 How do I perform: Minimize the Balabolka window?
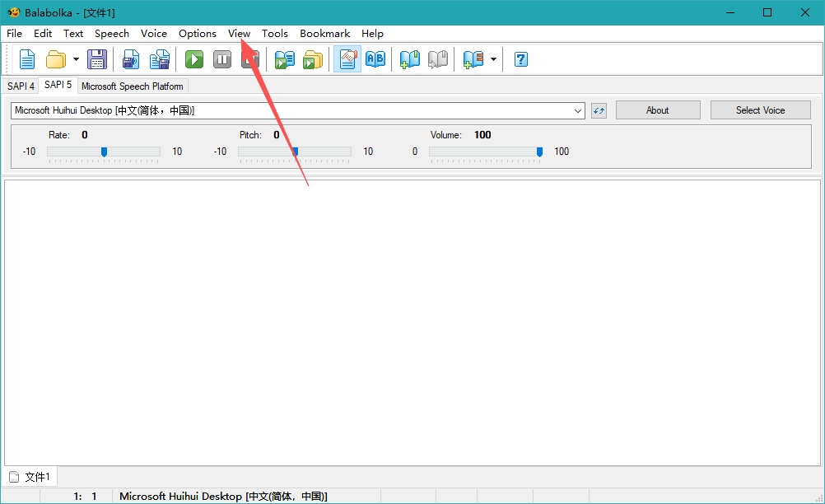tap(730, 12)
